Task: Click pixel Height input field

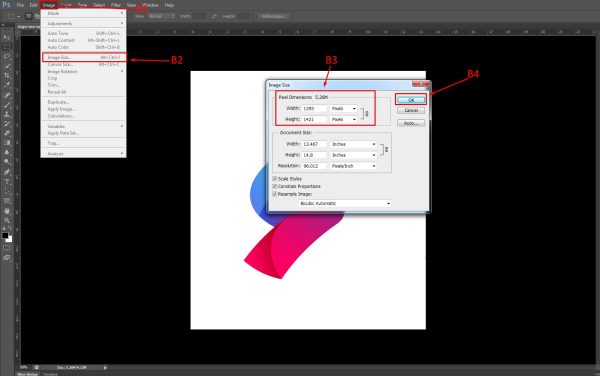Action: [x=315, y=119]
